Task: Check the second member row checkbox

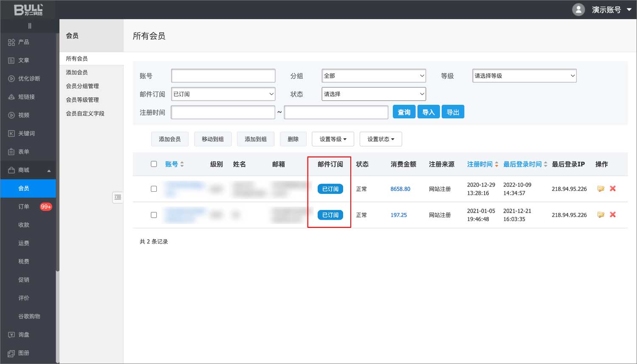Action: (154, 215)
